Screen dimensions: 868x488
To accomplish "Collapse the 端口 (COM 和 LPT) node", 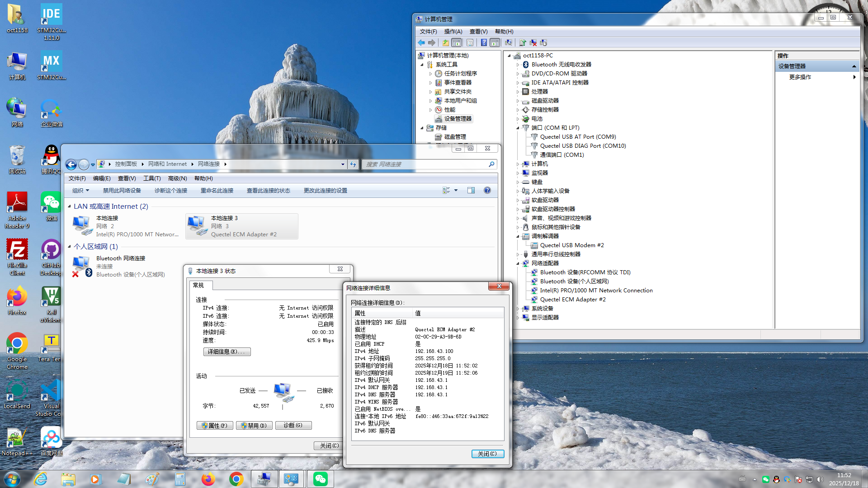I will (518, 128).
